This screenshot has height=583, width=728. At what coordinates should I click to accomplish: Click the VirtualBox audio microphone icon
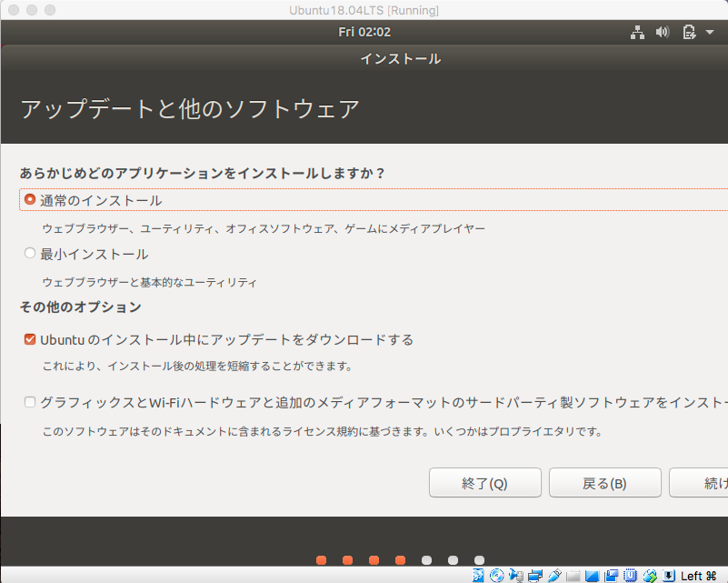516,576
